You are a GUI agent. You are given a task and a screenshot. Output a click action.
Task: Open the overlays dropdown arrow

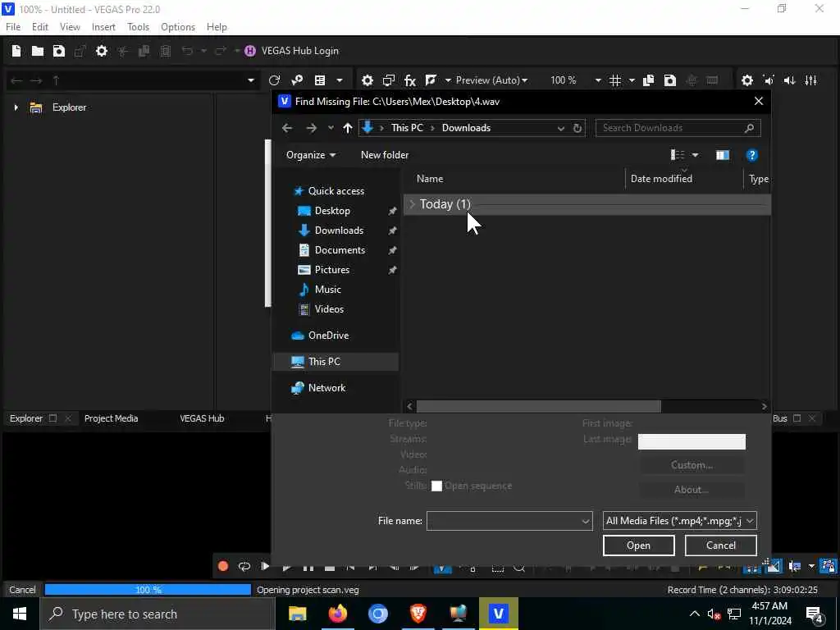pyautogui.click(x=632, y=80)
